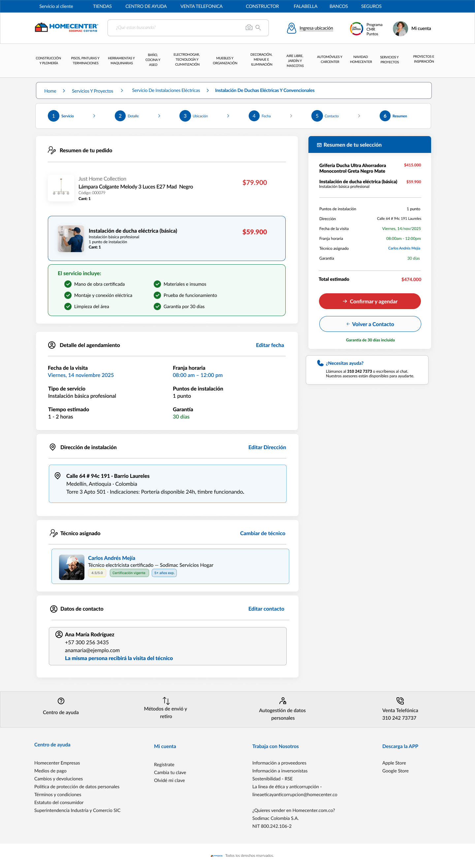Click the pin icon inside the address card
Image resolution: width=475 pixels, height=868 pixels.
[x=58, y=476]
